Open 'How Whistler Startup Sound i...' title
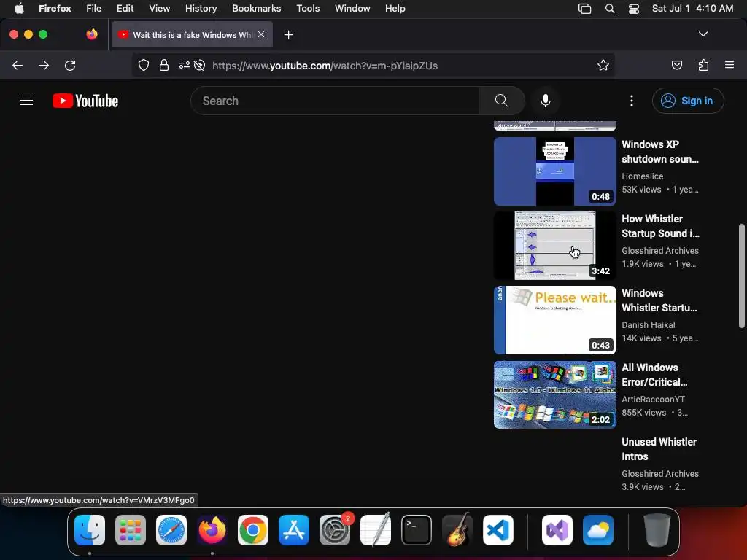The height and width of the screenshot is (560, 747). pos(660,226)
